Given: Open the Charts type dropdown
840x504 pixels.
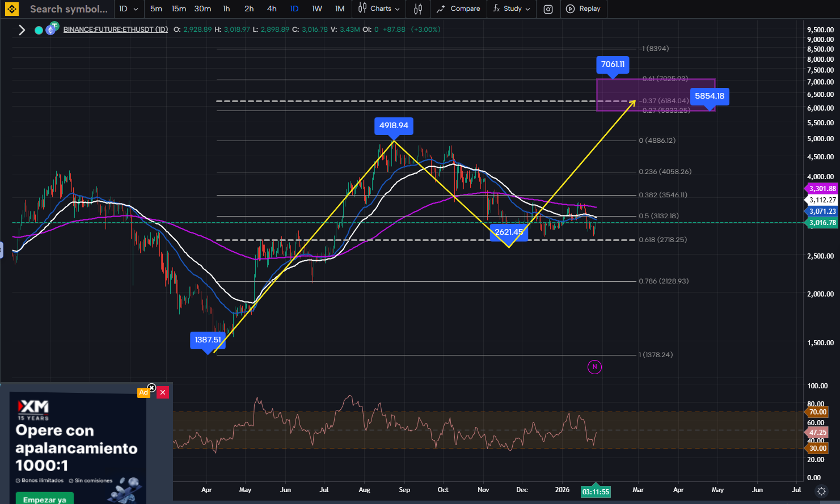Looking at the screenshot, I should coord(379,9).
